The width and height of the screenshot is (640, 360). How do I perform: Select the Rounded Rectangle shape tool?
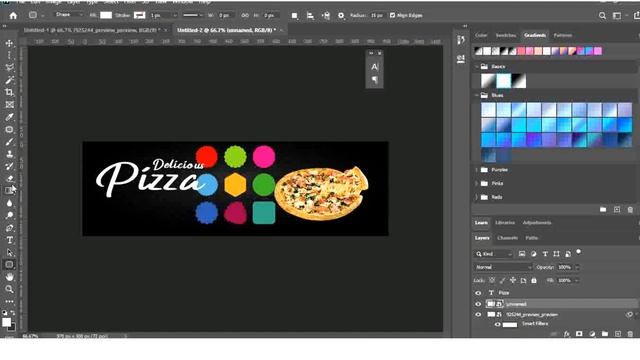[9, 264]
